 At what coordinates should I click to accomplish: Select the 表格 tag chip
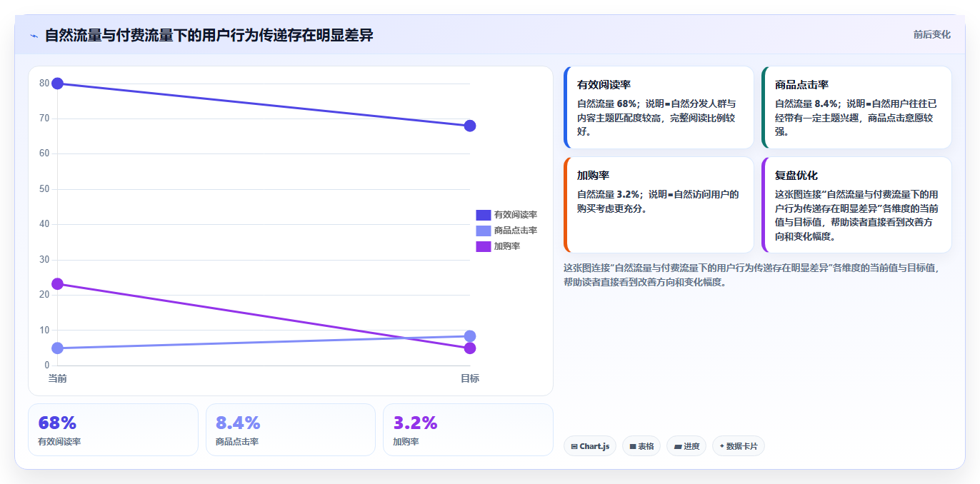point(641,446)
